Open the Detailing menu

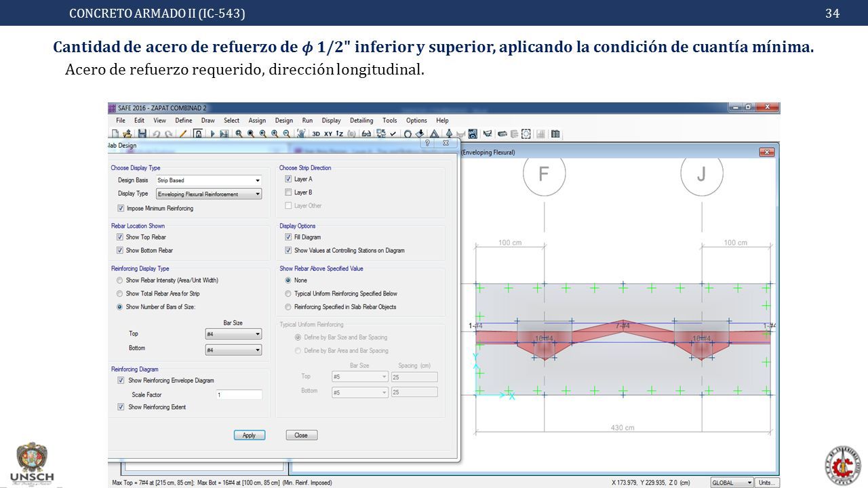point(361,121)
